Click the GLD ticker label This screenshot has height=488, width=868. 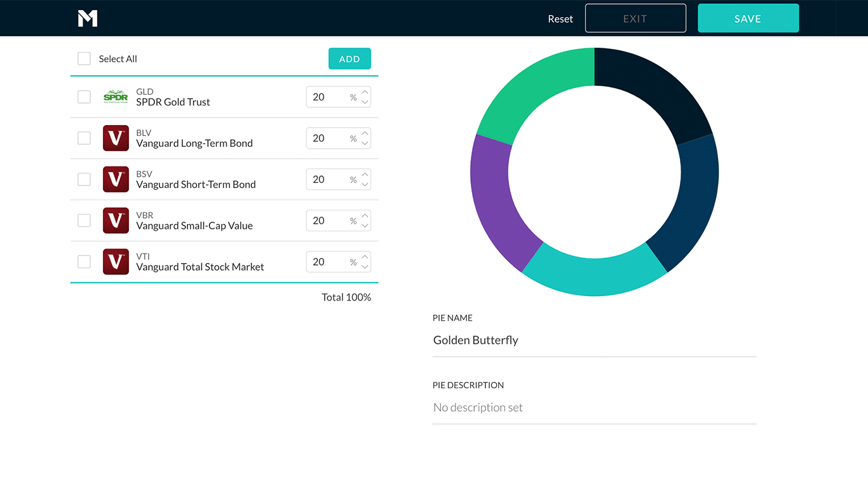[x=145, y=91]
